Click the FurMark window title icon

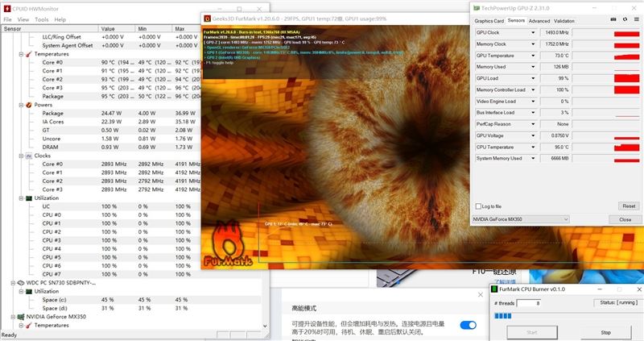click(208, 19)
